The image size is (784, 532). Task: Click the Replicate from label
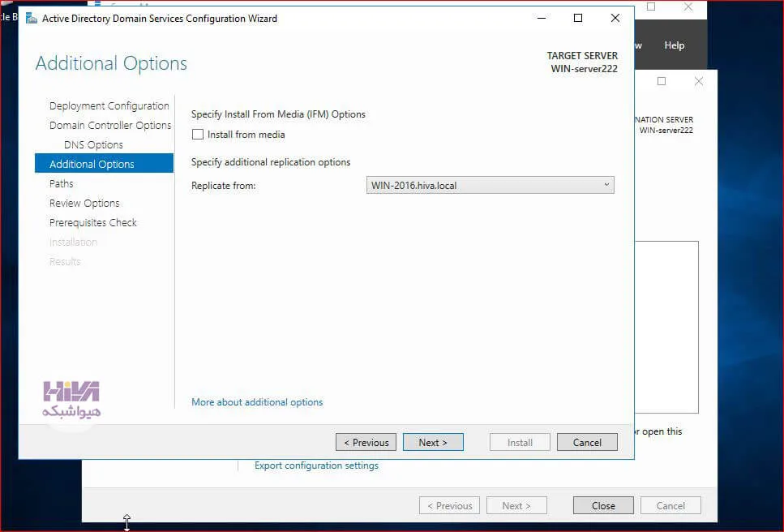coord(223,186)
